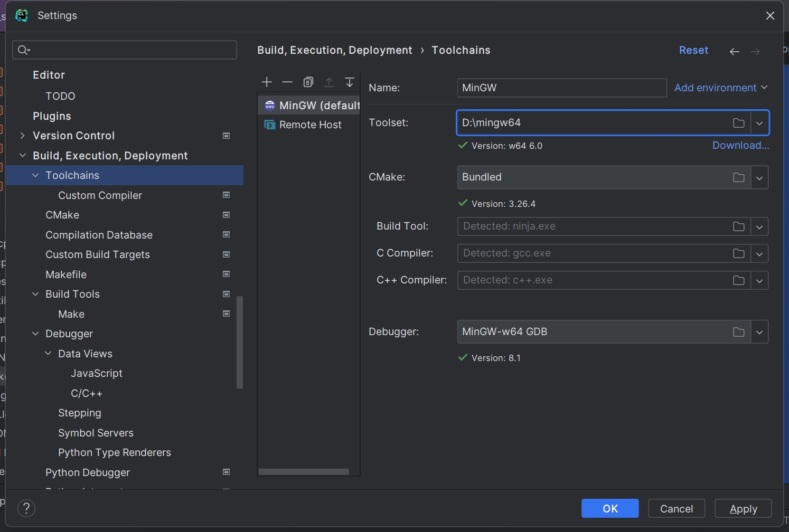This screenshot has height=532, width=789.
Task: Click project-level icon beside Custom Compiler
Action: pos(226,195)
